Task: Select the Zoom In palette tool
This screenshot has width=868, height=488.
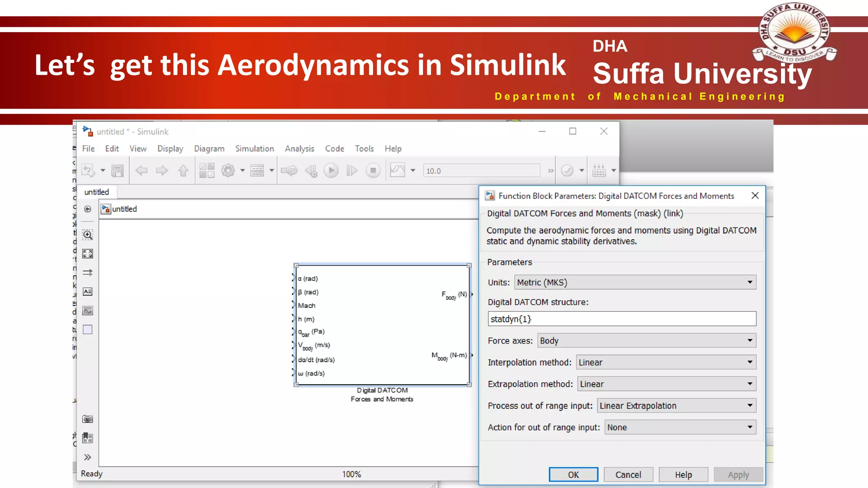Action: (88, 235)
